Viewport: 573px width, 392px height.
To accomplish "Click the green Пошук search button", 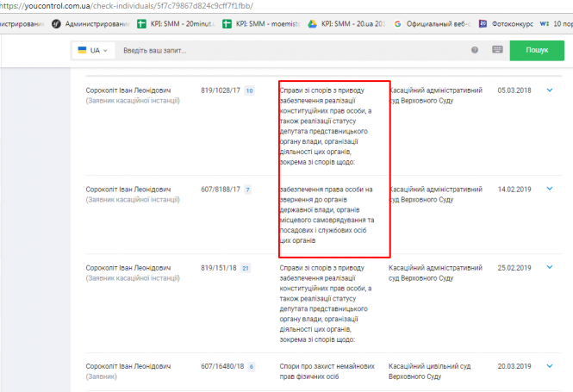I will coord(536,51).
